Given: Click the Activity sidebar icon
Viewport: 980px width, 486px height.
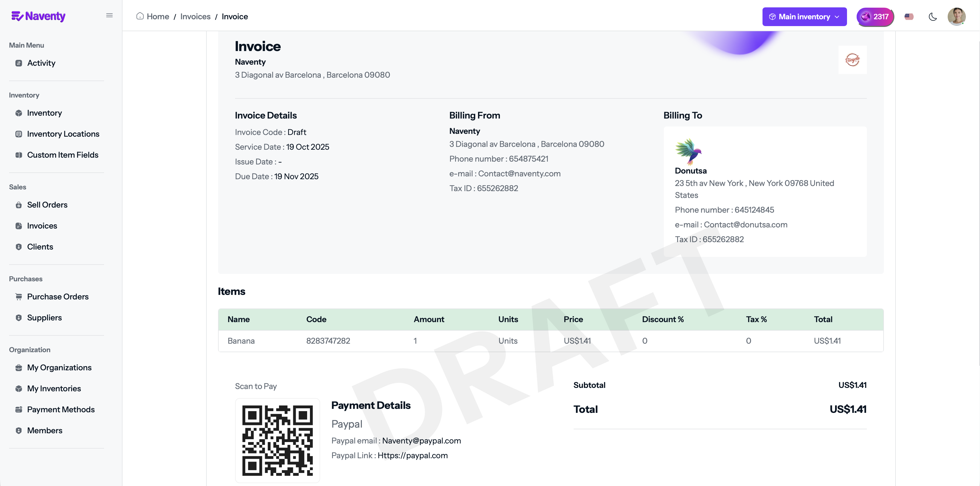Looking at the screenshot, I should (19, 63).
